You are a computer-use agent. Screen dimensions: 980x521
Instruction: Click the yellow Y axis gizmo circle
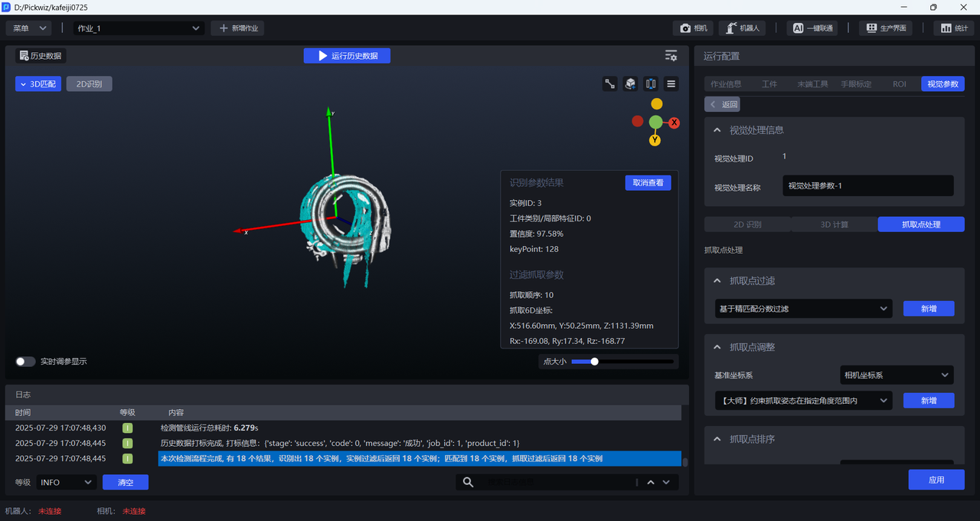(x=655, y=140)
